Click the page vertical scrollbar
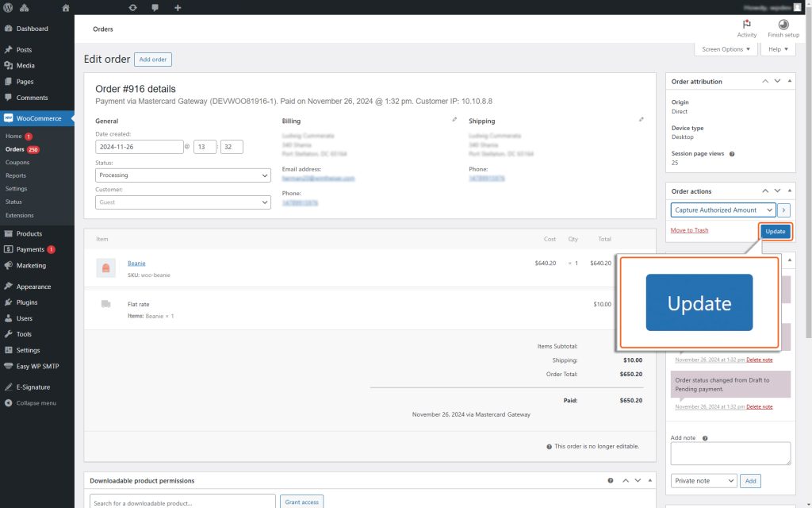Viewport: 812px width, 508px height. pyautogui.click(x=808, y=171)
